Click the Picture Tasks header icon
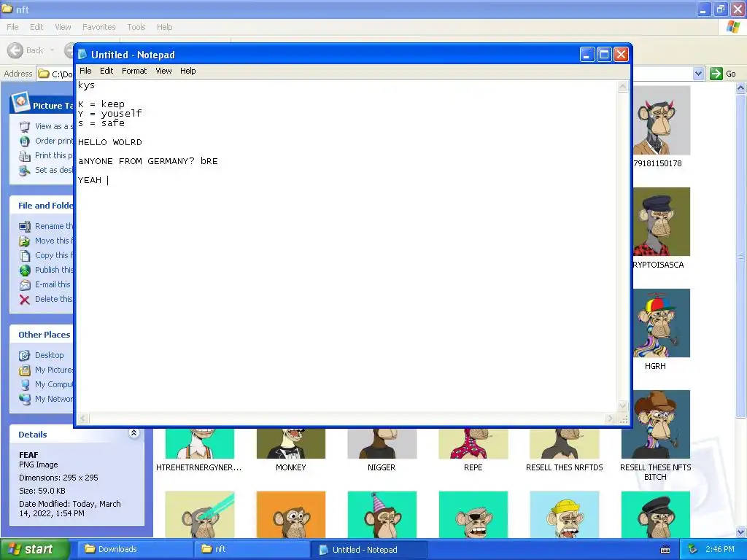Image resolution: width=747 pixels, height=560 pixels. [20, 101]
